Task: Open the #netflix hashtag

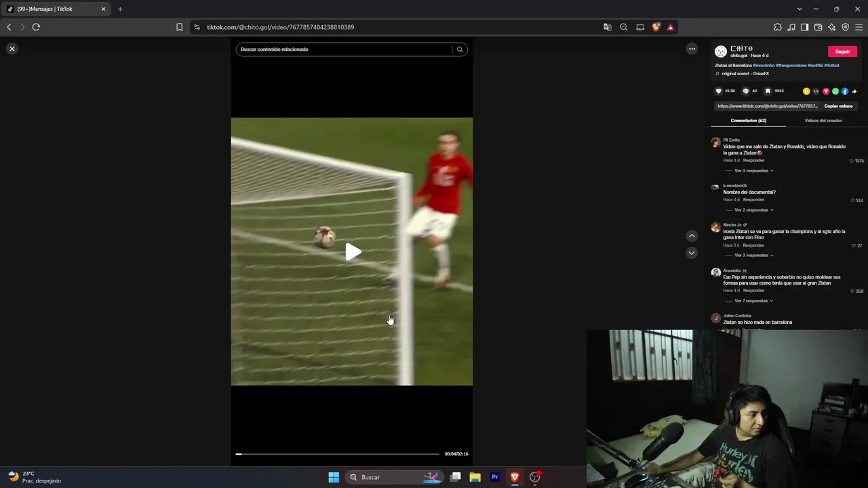Action: point(815,65)
